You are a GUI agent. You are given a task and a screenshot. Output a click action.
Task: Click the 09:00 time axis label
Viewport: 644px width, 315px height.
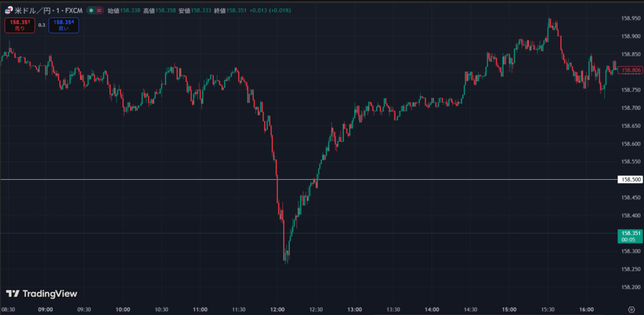(x=45, y=309)
